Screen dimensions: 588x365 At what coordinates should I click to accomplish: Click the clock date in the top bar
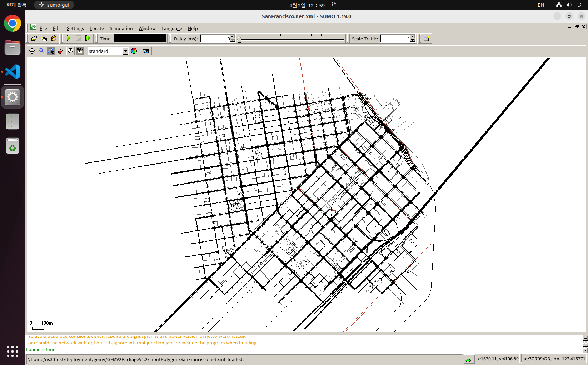pyautogui.click(x=307, y=5)
